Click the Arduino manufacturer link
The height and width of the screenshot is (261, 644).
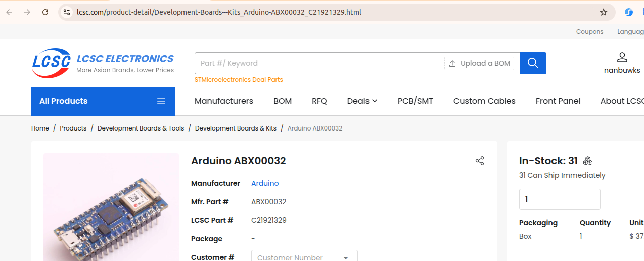265,183
